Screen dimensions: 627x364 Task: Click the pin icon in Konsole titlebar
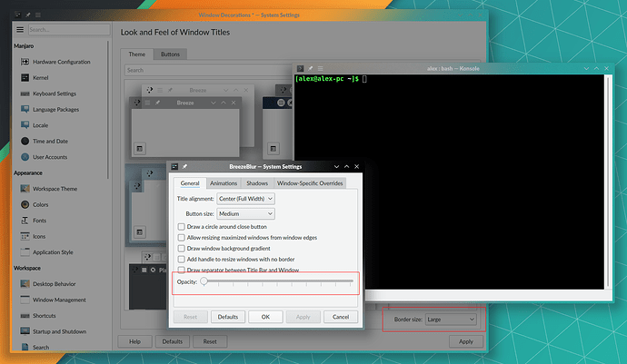(311, 69)
